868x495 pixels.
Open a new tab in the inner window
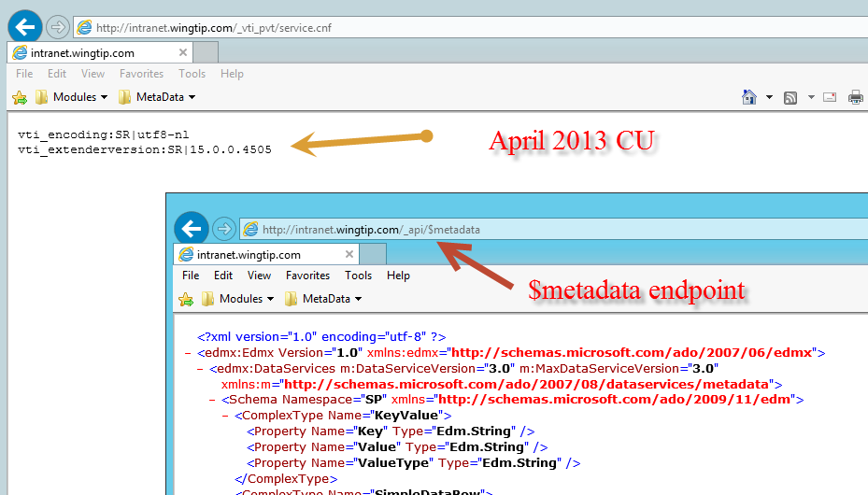373,254
